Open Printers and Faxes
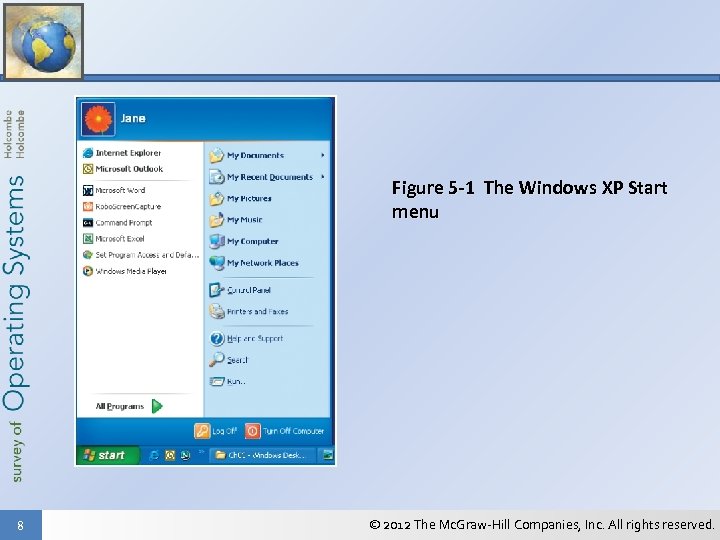The height and width of the screenshot is (540, 720). [x=248, y=311]
